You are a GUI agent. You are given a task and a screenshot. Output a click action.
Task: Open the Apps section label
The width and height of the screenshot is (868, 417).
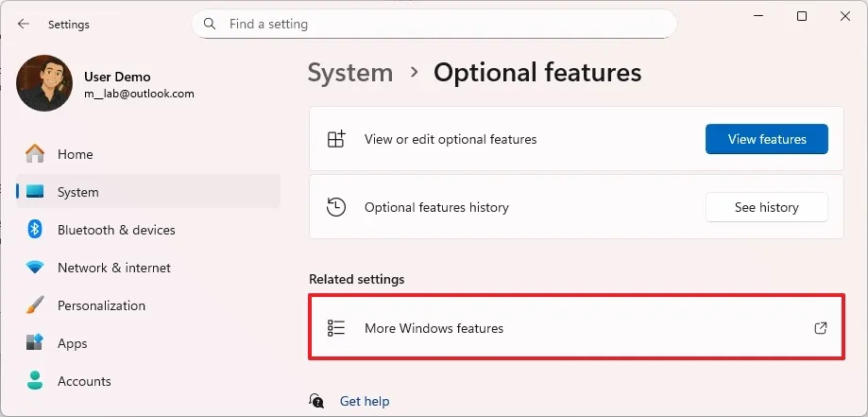pos(73,343)
